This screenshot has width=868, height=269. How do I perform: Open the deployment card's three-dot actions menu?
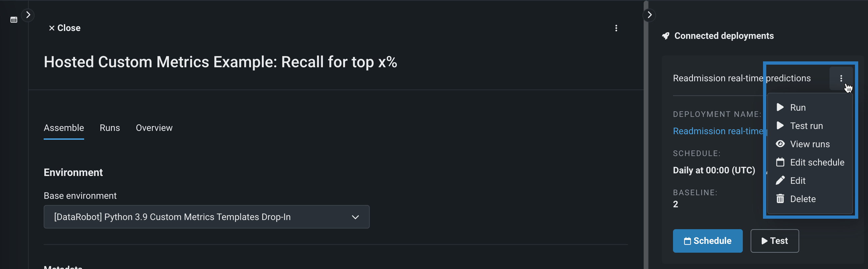pos(841,78)
